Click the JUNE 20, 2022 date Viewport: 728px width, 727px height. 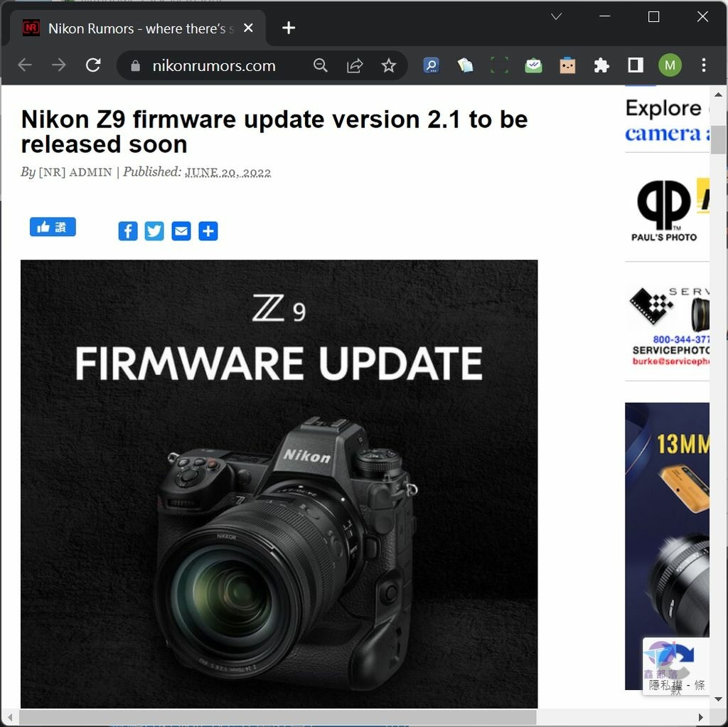pyautogui.click(x=228, y=172)
